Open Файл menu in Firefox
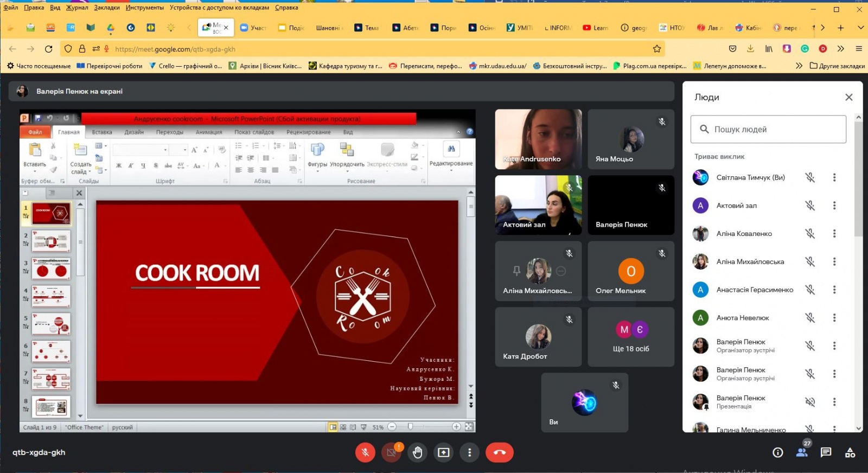 11,8
